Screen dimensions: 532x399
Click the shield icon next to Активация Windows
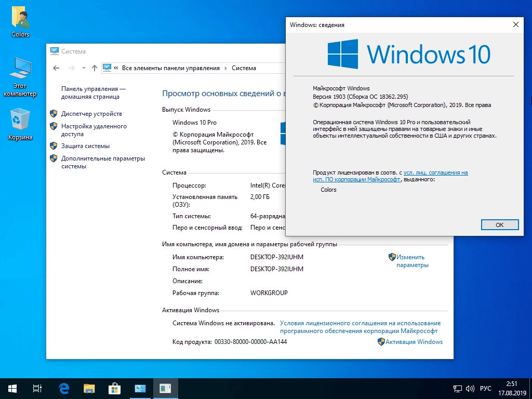coord(381,342)
